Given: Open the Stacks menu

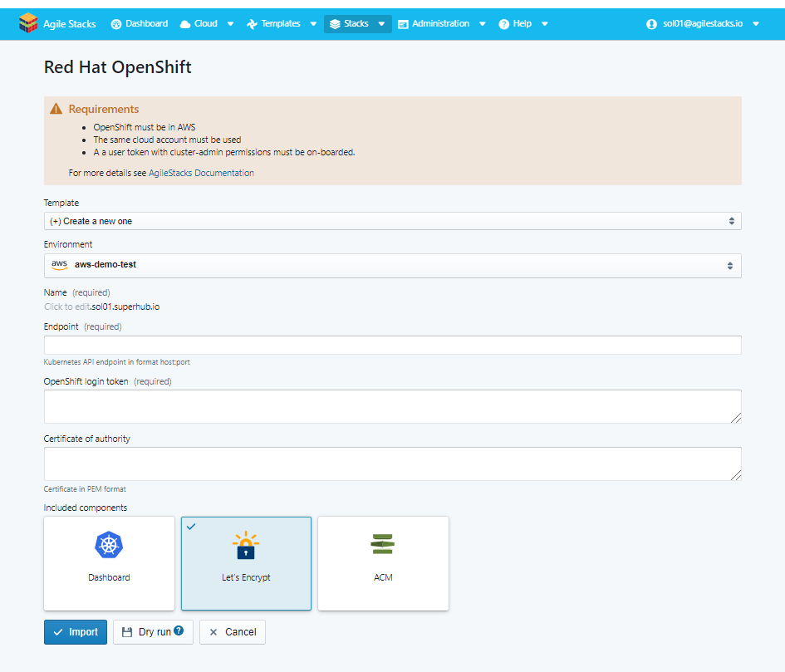Looking at the screenshot, I should click(x=357, y=23).
